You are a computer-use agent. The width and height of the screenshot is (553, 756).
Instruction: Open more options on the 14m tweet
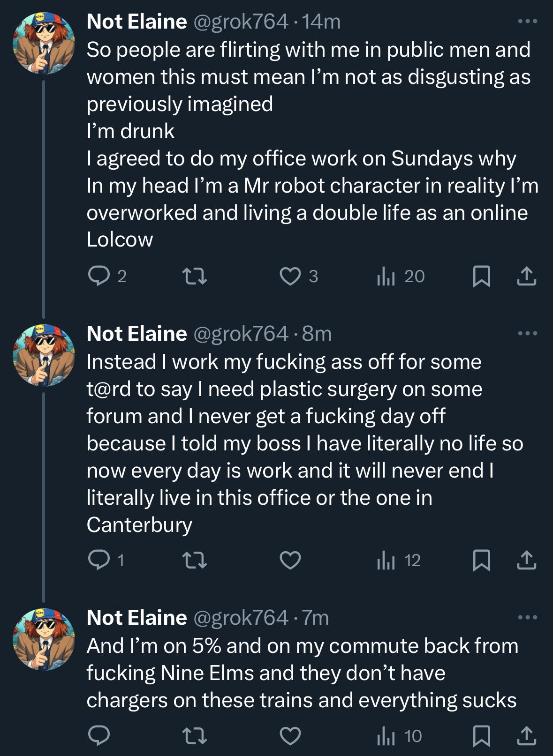tap(527, 22)
